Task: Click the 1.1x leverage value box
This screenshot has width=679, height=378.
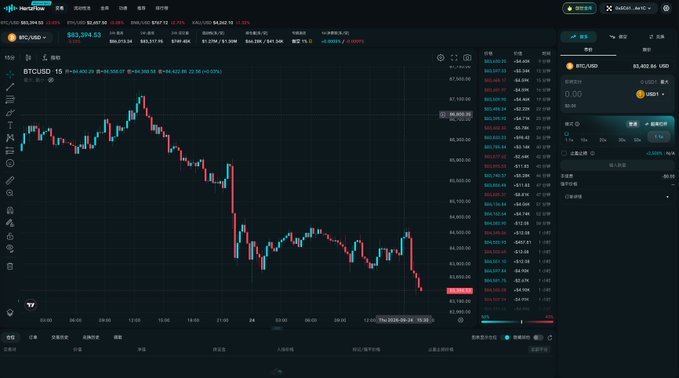Action: coord(659,137)
